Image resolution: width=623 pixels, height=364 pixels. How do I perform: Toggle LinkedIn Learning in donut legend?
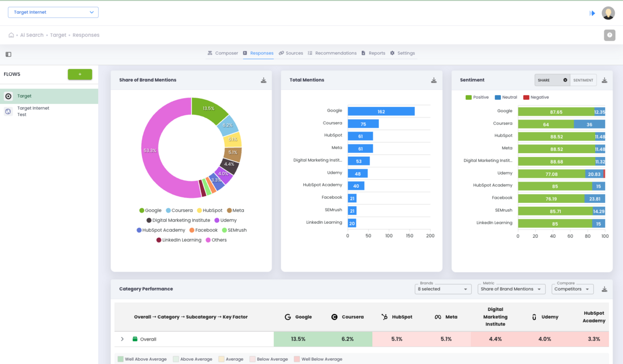(179, 240)
